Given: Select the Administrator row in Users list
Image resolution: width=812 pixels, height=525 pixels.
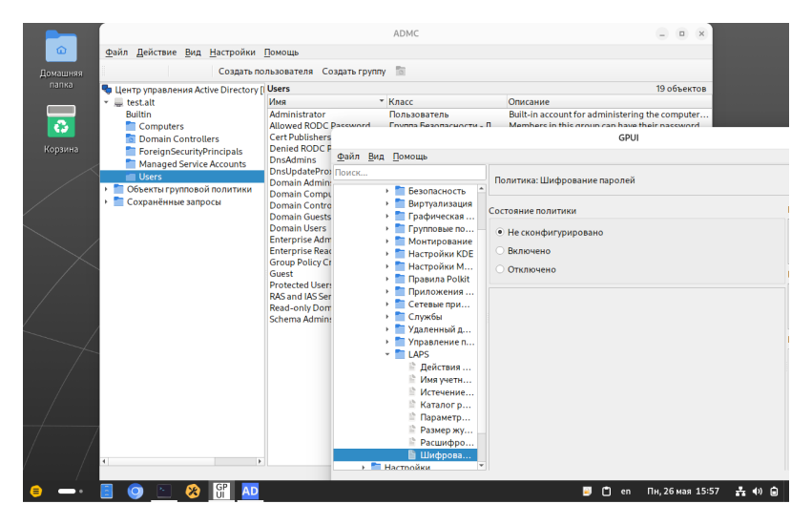Looking at the screenshot, I should (x=489, y=114).
